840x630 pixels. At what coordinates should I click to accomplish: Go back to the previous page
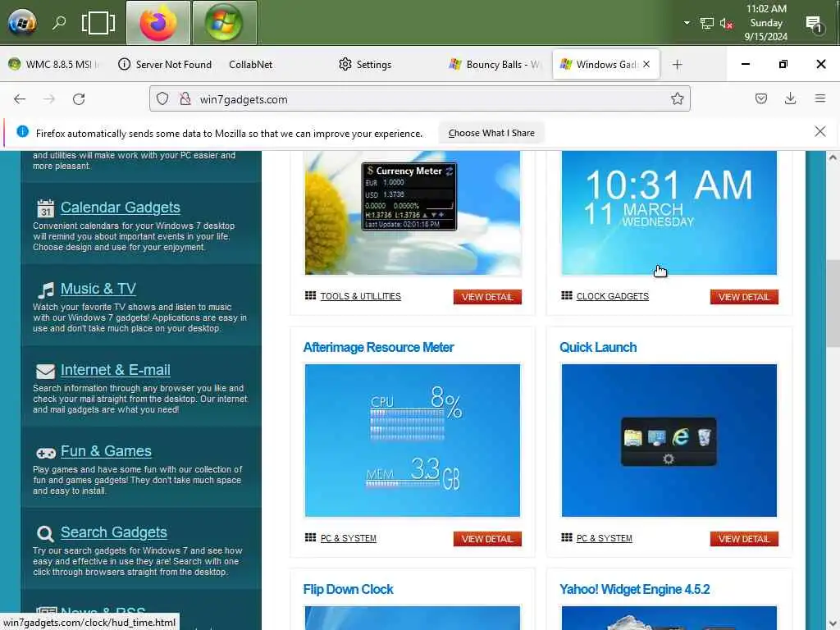[20, 99]
